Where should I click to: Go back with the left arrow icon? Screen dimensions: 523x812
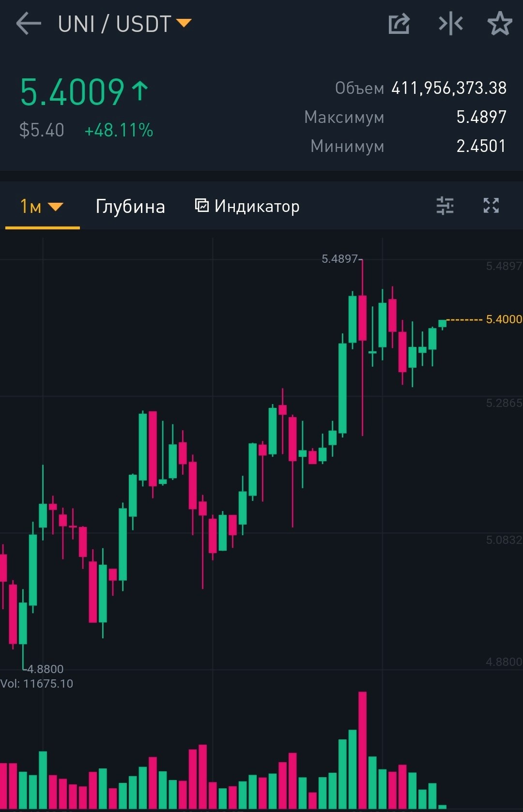coord(29,24)
